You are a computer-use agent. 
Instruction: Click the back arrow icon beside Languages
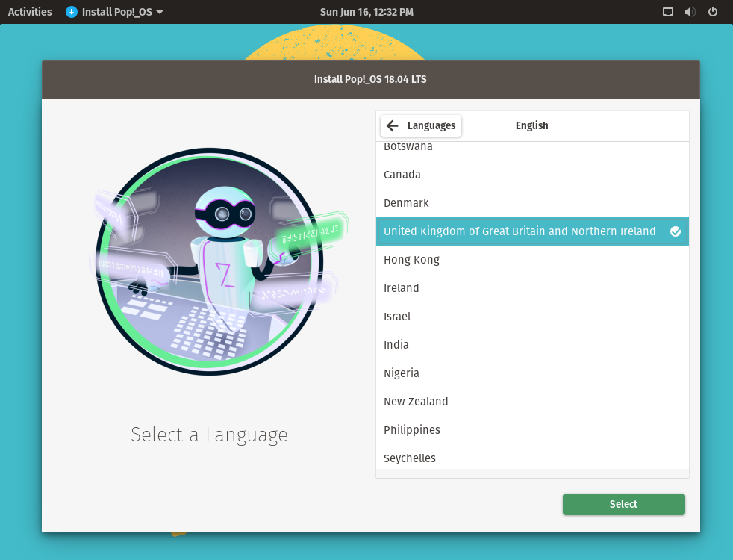(x=392, y=125)
